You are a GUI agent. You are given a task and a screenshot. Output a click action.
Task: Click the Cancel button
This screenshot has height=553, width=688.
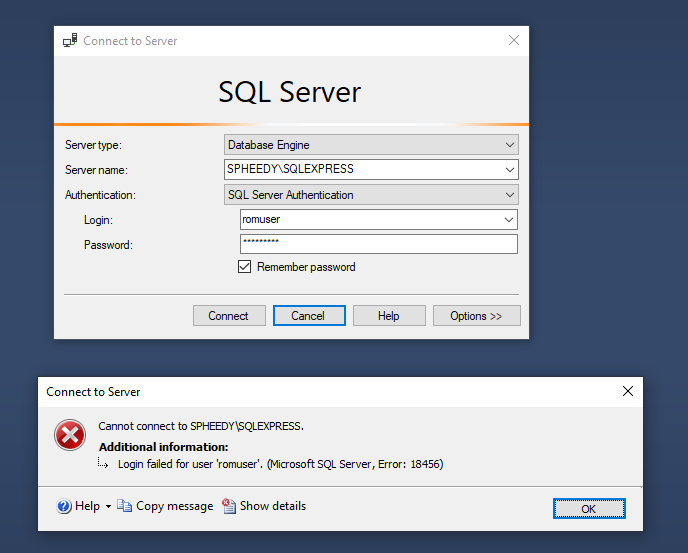(309, 316)
